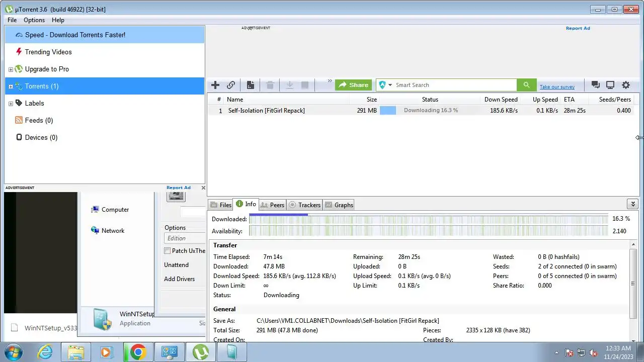Click the Feeds RSS icon
The image size is (644, 362).
click(19, 120)
